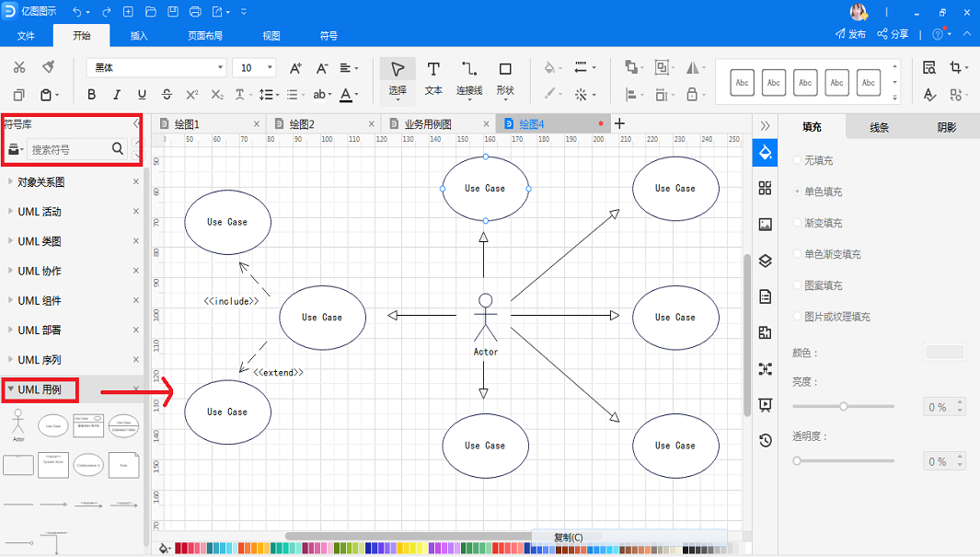This screenshot has width=980, height=557.
Task: Click the Share button
Action: [893, 34]
